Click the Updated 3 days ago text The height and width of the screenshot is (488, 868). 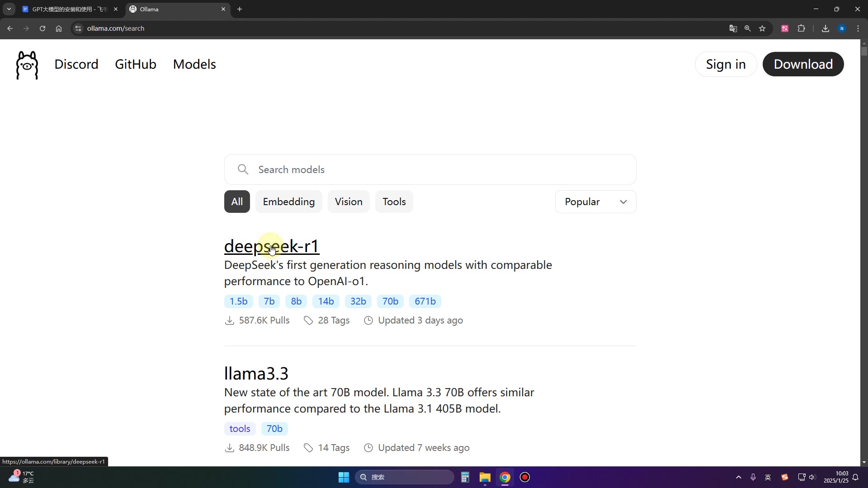point(420,320)
